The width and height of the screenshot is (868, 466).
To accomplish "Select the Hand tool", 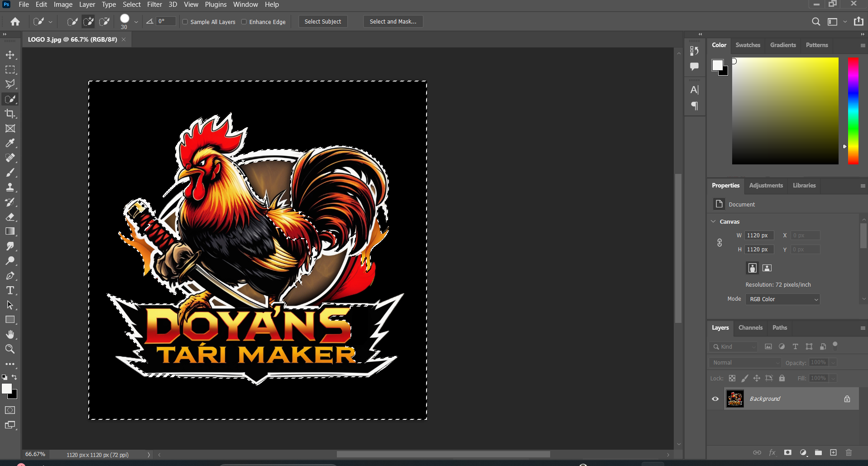I will pyautogui.click(x=10, y=334).
